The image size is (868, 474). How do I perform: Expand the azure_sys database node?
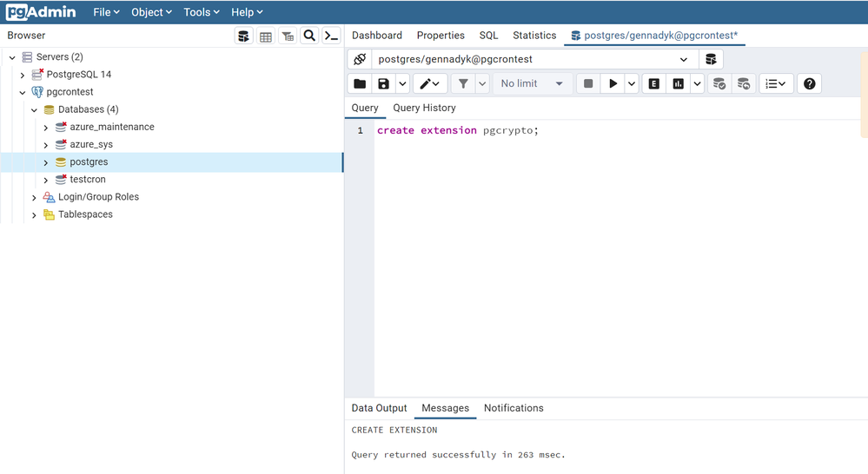point(46,145)
